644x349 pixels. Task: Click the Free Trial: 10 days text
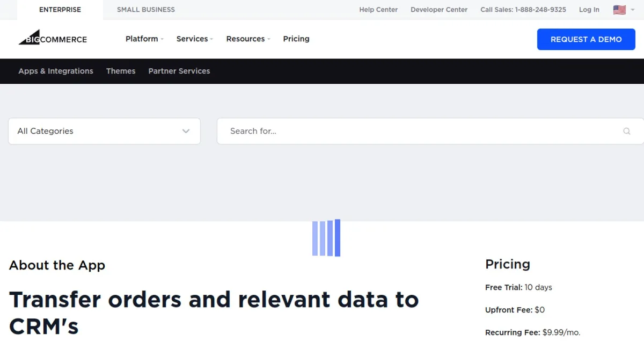point(518,287)
